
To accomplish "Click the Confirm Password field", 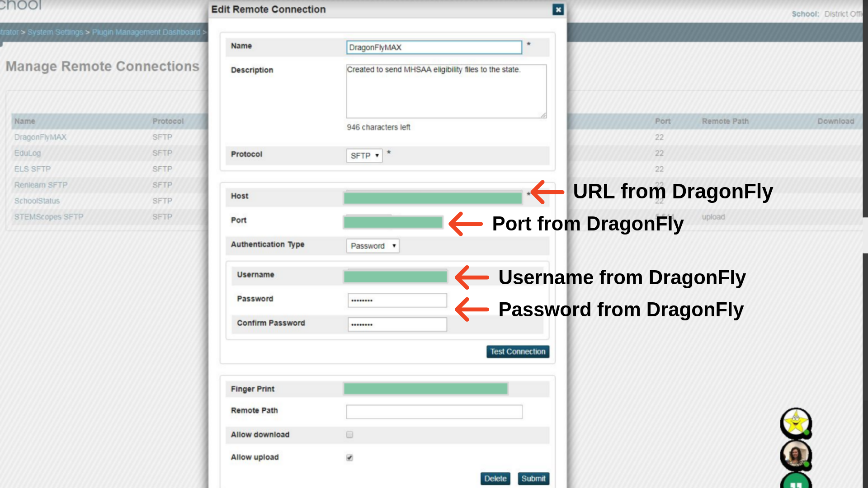I will 397,324.
